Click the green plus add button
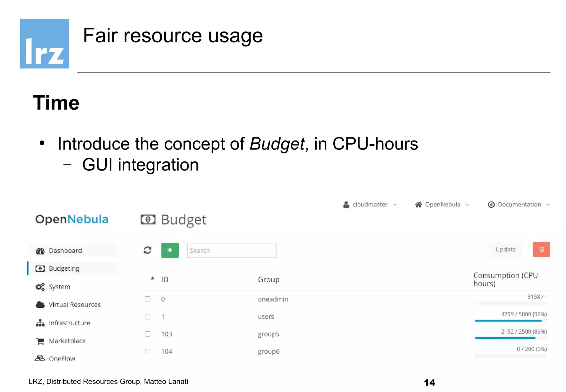Viewport: 566px width, 392px height. coord(170,250)
